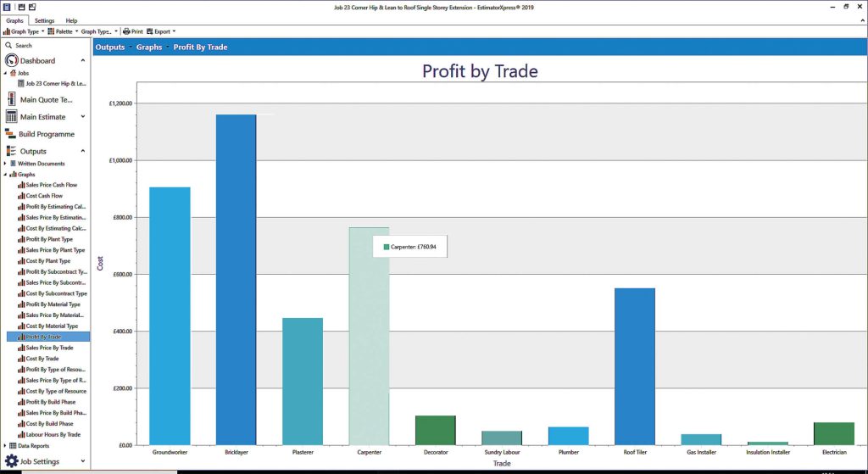Select Sales Price By Trade graph
The width and height of the screenshot is (868, 474).
[48, 348]
